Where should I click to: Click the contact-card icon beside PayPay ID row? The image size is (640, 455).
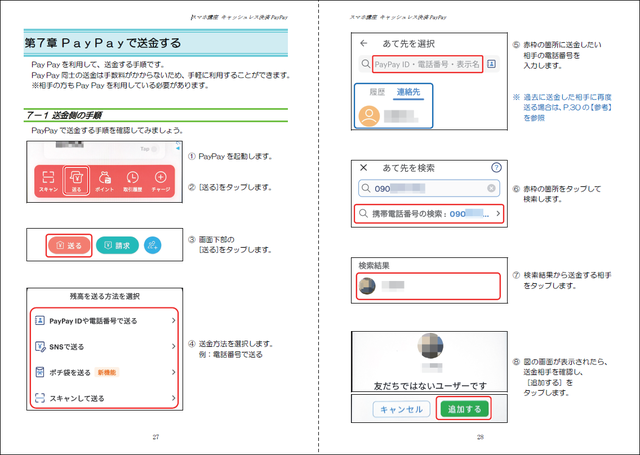coord(40,320)
